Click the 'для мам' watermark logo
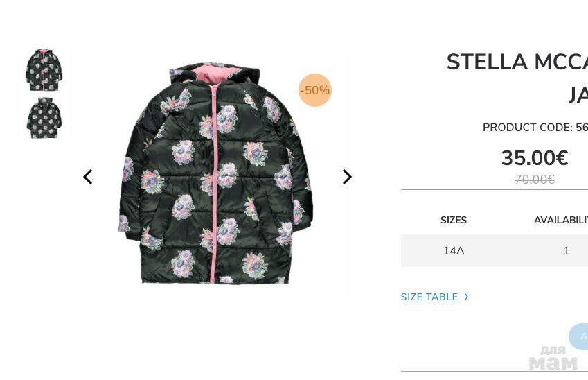The height and width of the screenshot is (380, 588). [553, 358]
